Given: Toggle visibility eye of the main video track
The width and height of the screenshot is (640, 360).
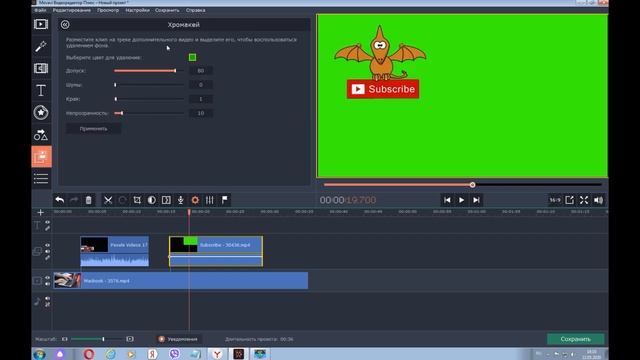Looking at the screenshot, I should pos(47,278).
